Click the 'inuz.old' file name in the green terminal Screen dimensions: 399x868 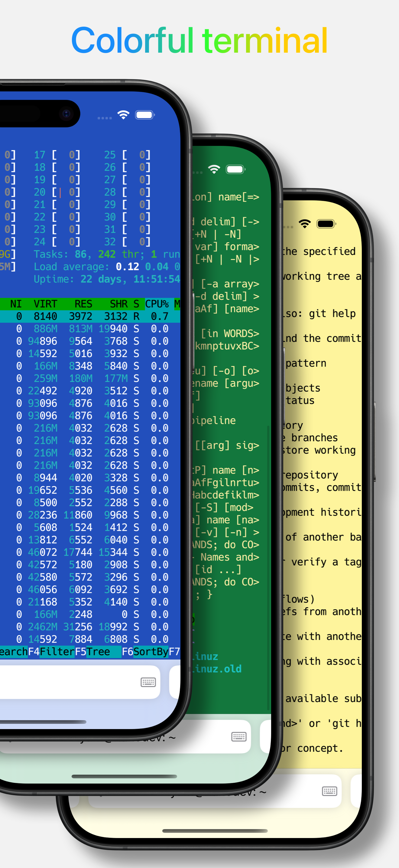pyautogui.click(x=216, y=669)
